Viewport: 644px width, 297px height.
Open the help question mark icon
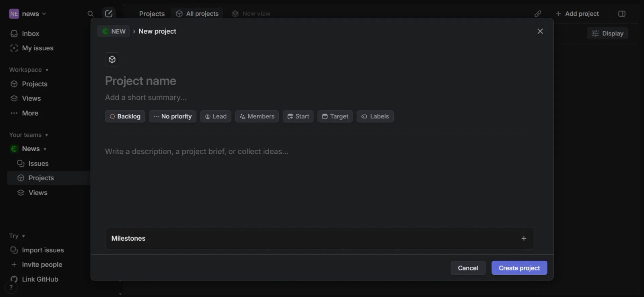click(x=11, y=287)
